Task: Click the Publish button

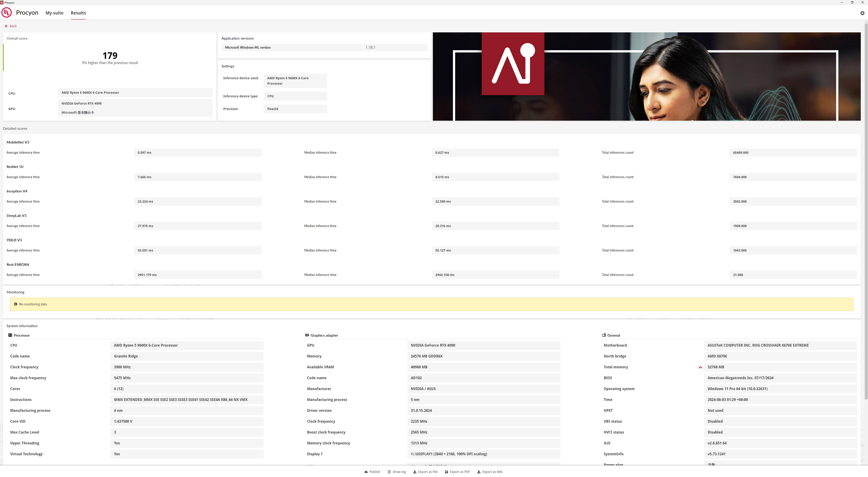Action: 372,472
